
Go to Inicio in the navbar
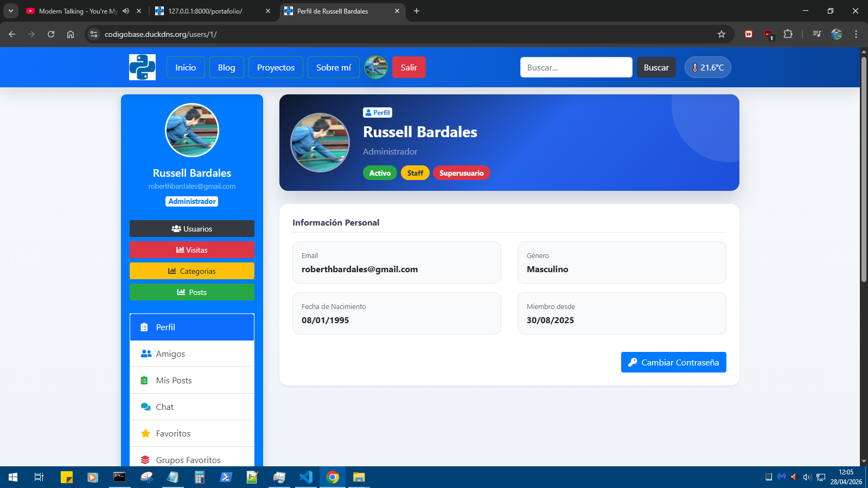(x=186, y=67)
